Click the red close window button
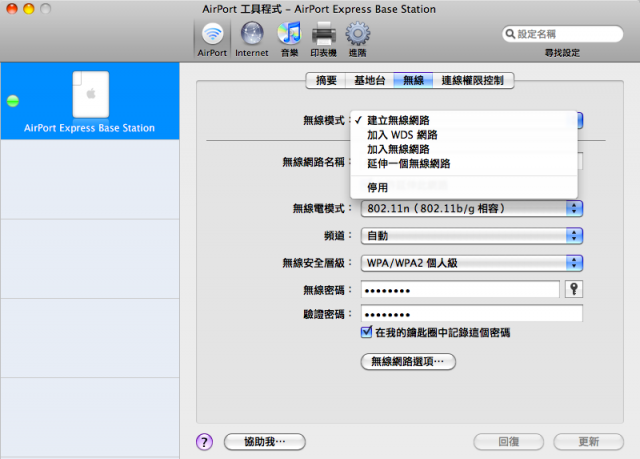 (x=12, y=9)
